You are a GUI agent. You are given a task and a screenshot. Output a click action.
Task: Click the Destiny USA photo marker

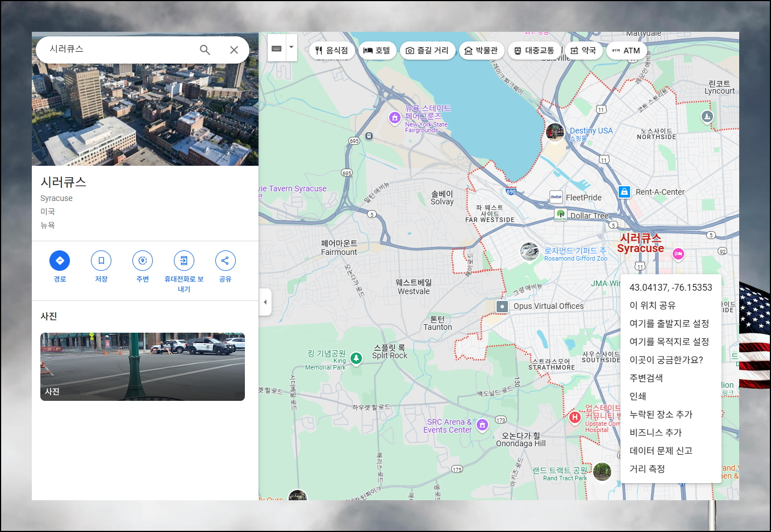555,132
